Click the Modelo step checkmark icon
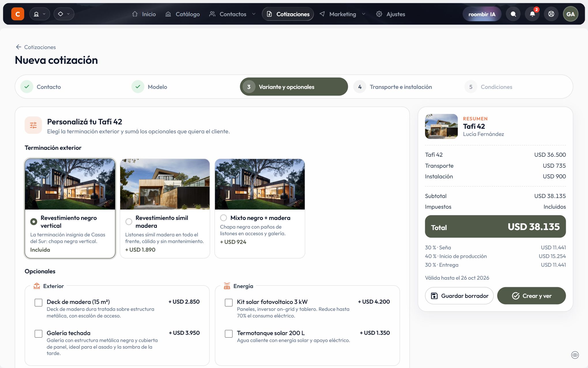Viewport: 588px width, 368px height. tap(138, 87)
